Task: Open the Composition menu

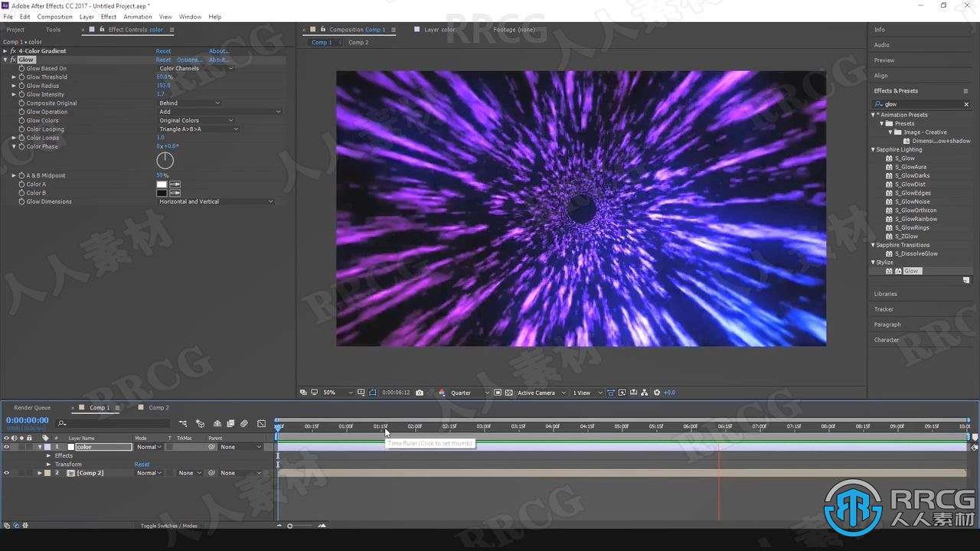Action: point(54,16)
